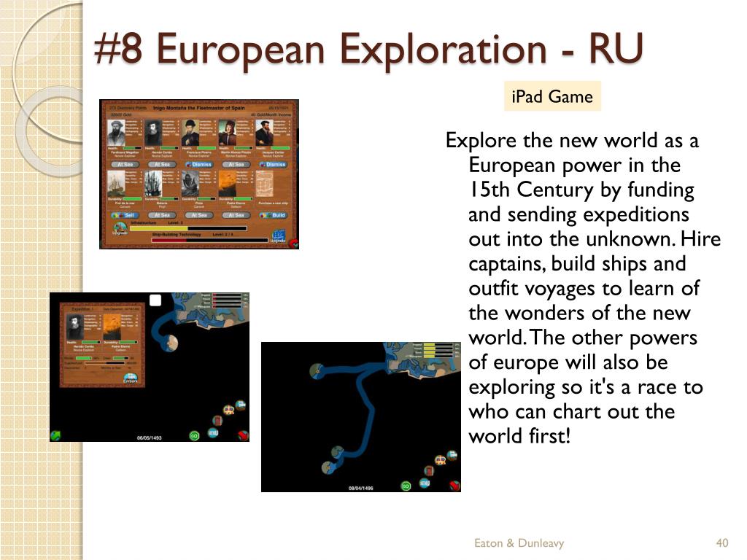The width and height of the screenshot is (747, 560).
Task: Click the 'Eaton & Dunleavy' footer text
Action: pyautogui.click(x=519, y=543)
